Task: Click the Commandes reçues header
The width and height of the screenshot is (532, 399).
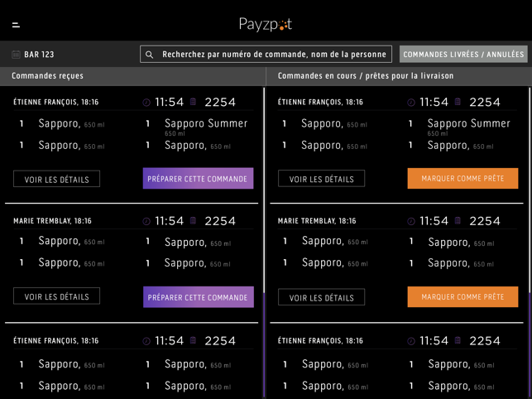Action: point(47,75)
